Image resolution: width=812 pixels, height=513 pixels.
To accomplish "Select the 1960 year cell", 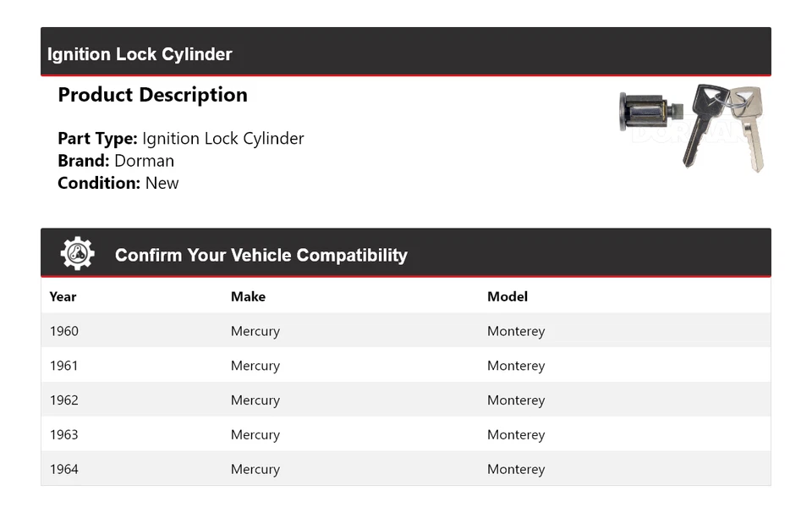I will pos(64,331).
